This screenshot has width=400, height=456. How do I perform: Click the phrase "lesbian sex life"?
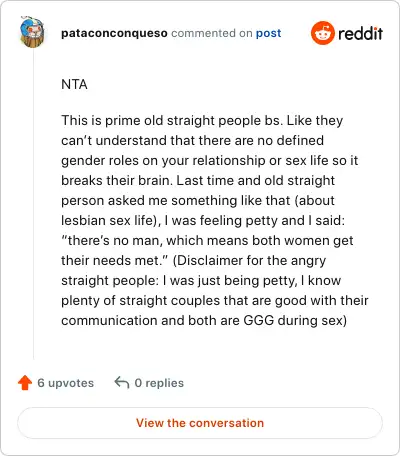(x=107, y=221)
